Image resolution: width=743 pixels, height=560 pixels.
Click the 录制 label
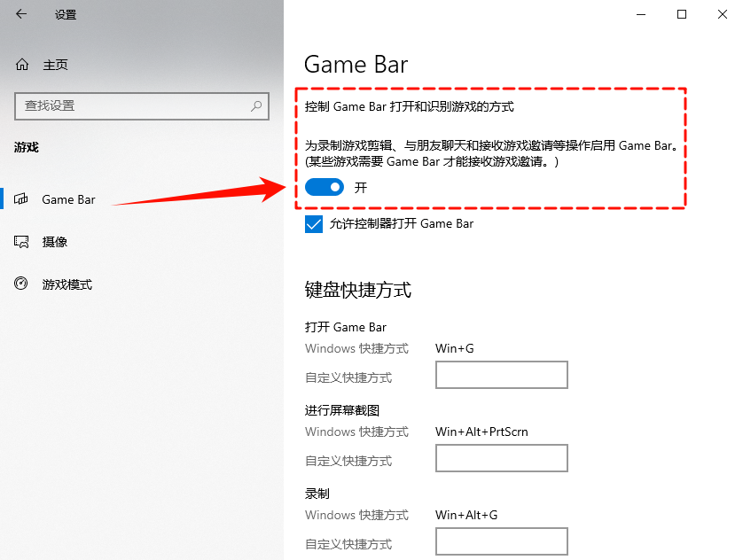pyautogui.click(x=317, y=494)
